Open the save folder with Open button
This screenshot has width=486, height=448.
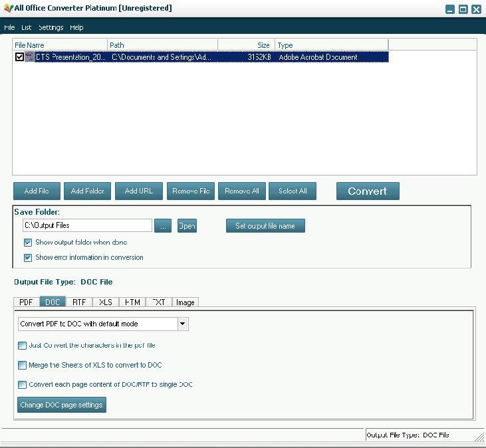pyautogui.click(x=187, y=226)
